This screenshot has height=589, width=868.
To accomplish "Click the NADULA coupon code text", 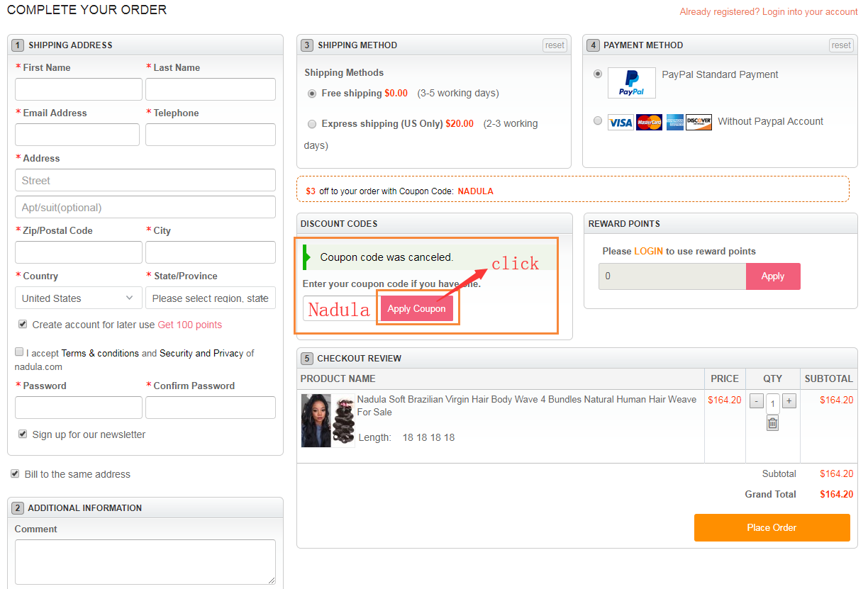I will pos(475,191).
